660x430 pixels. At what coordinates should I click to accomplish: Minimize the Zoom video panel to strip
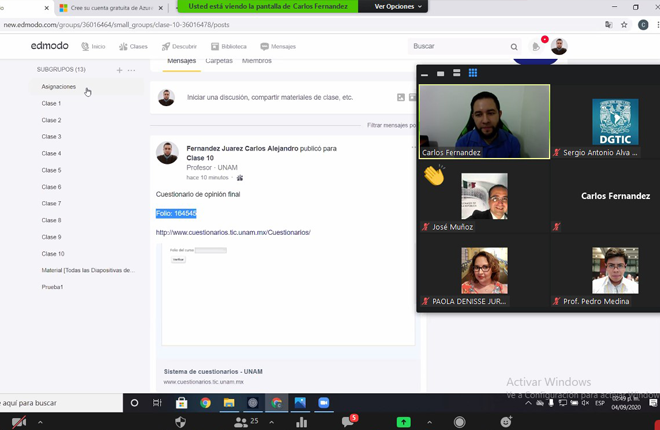[x=425, y=73]
